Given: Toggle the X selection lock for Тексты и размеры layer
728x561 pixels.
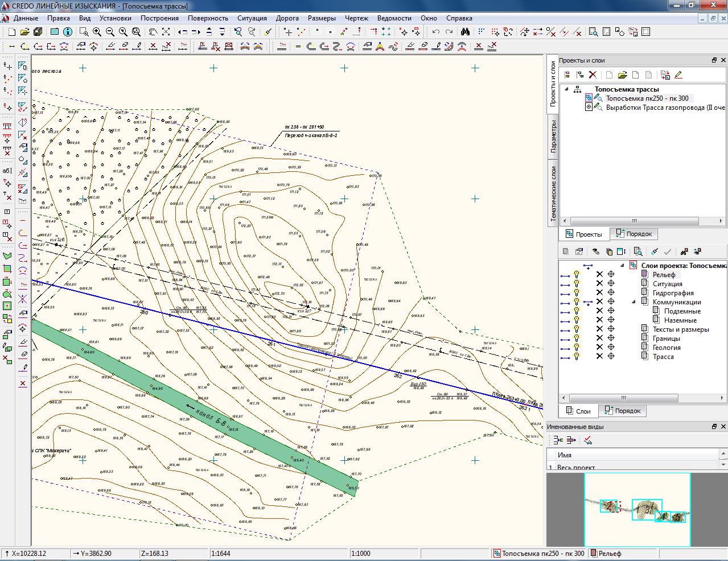Looking at the screenshot, I should coord(599,329).
